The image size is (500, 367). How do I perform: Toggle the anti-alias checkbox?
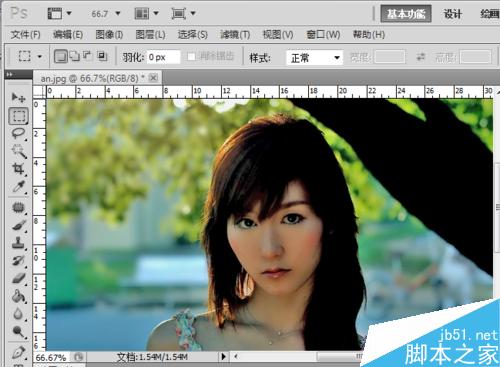191,57
